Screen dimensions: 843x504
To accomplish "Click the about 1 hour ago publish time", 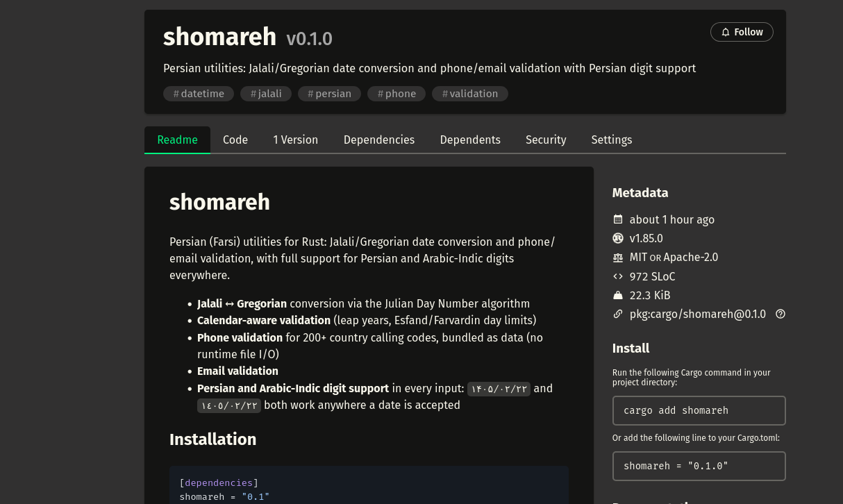I will pos(671,219).
